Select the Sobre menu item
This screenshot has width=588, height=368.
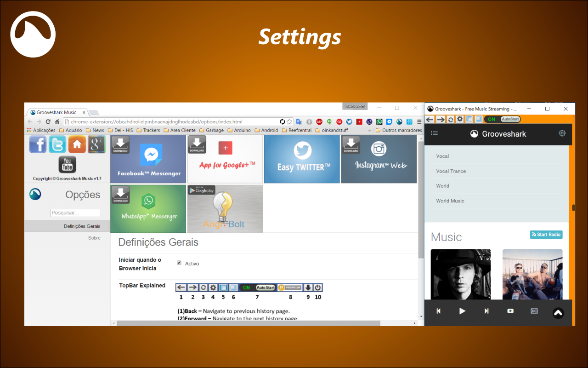coord(94,238)
